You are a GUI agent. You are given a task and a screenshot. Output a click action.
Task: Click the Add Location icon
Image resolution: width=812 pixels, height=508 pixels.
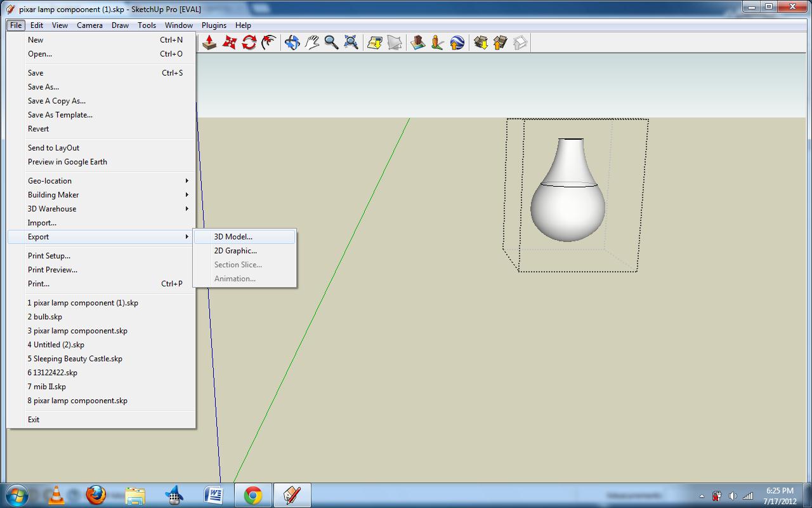point(374,43)
